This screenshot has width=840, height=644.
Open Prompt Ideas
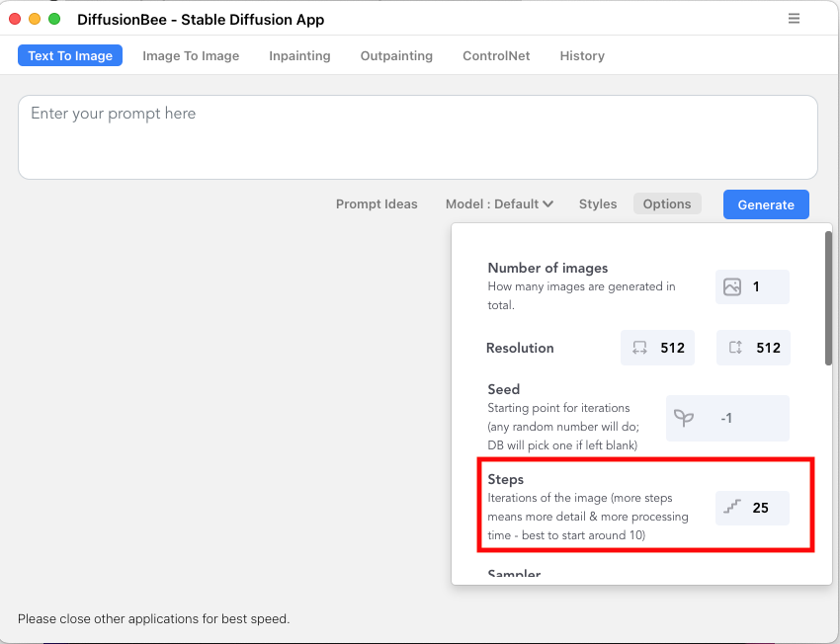[x=377, y=203]
